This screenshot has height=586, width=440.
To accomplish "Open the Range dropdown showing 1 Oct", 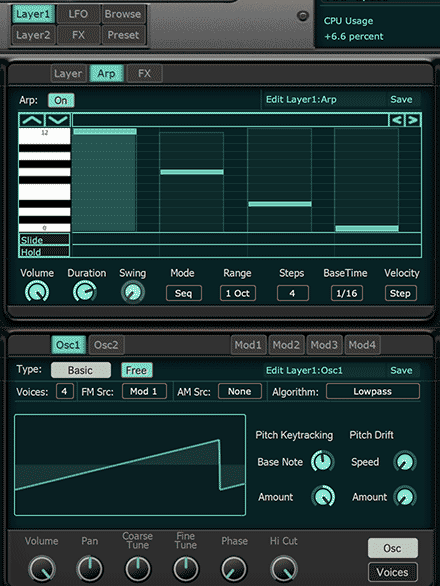I will [x=238, y=293].
